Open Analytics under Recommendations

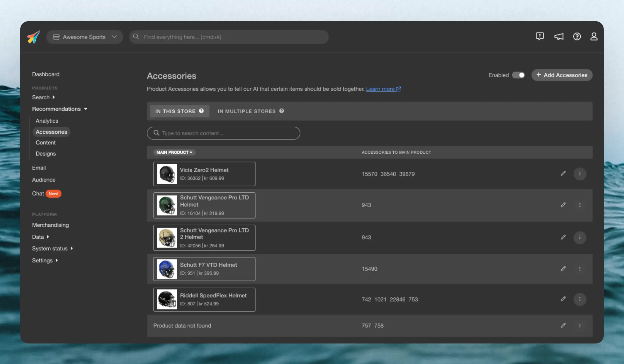(x=47, y=121)
